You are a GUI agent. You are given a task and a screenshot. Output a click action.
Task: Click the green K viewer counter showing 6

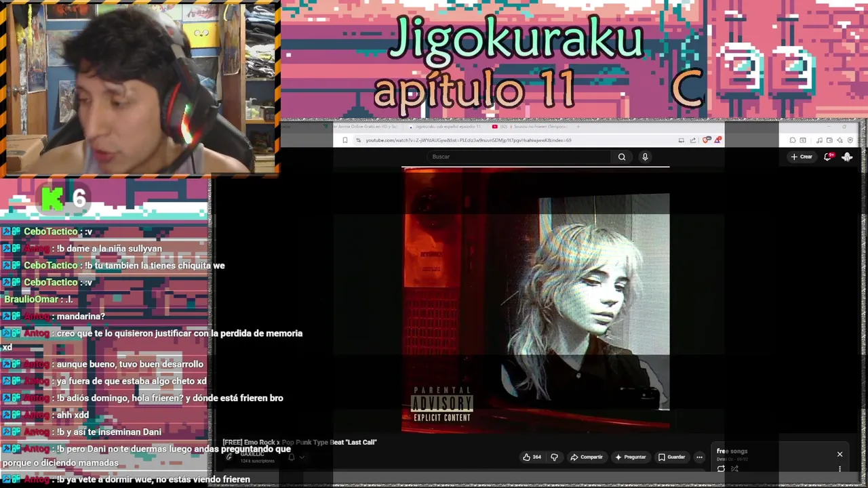[64, 199]
